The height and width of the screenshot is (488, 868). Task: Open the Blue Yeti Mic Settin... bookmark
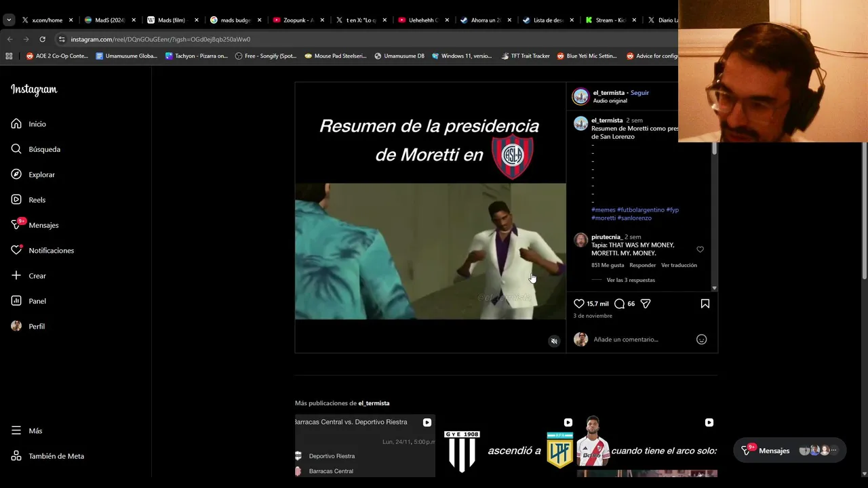tap(587, 56)
